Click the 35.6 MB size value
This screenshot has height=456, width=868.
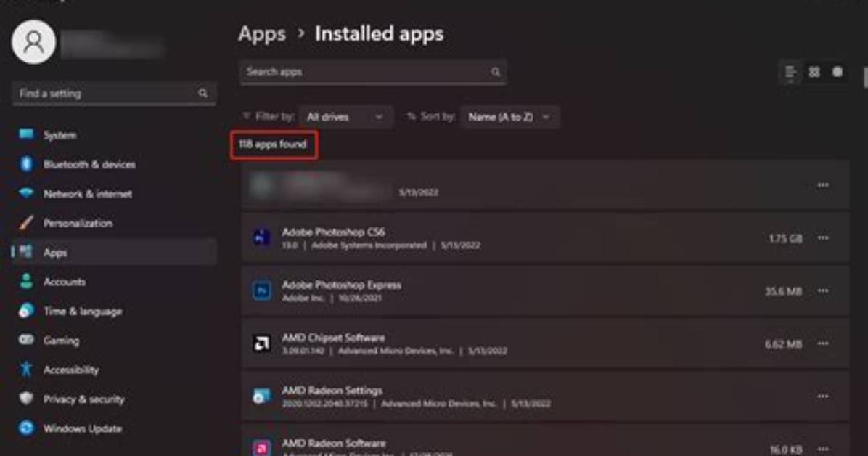[783, 291]
